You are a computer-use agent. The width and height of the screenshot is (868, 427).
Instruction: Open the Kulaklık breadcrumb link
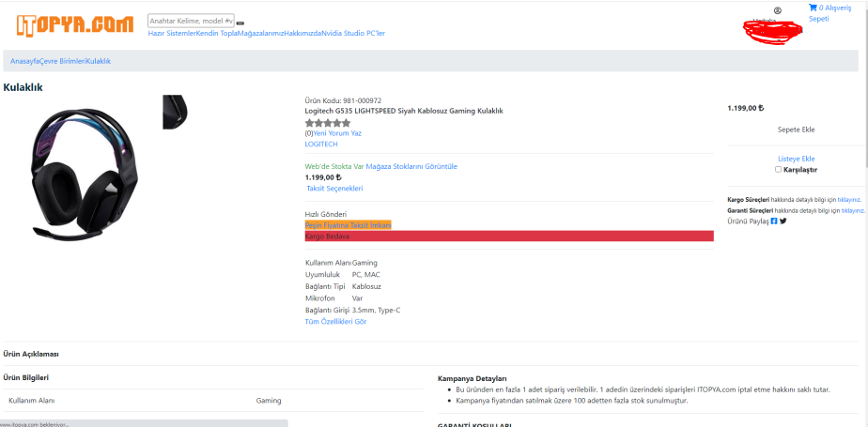coord(99,61)
